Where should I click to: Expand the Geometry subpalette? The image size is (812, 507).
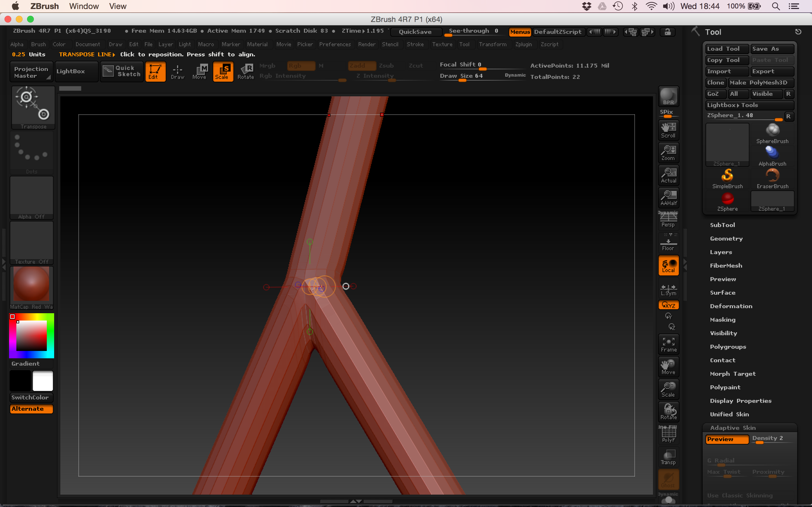(726, 238)
